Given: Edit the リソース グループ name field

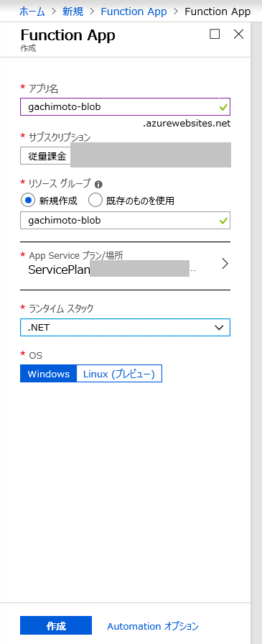Looking at the screenshot, I should tap(125, 220).
